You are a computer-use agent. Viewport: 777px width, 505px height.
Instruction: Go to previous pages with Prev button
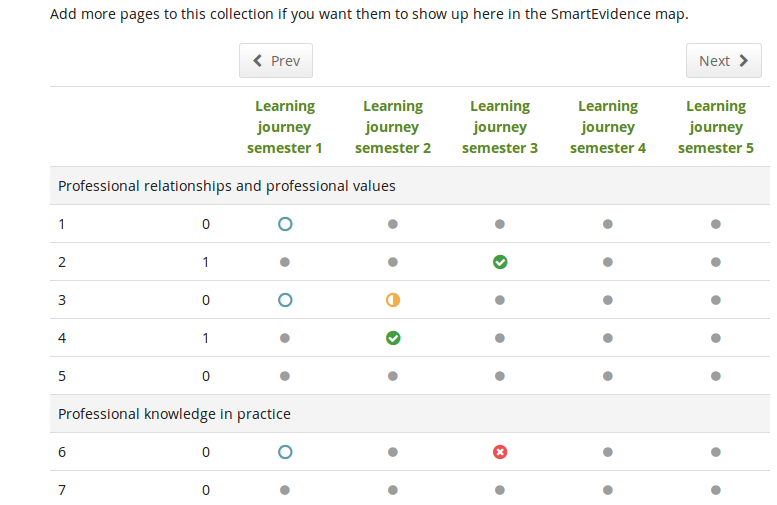pyautogui.click(x=276, y=61)
